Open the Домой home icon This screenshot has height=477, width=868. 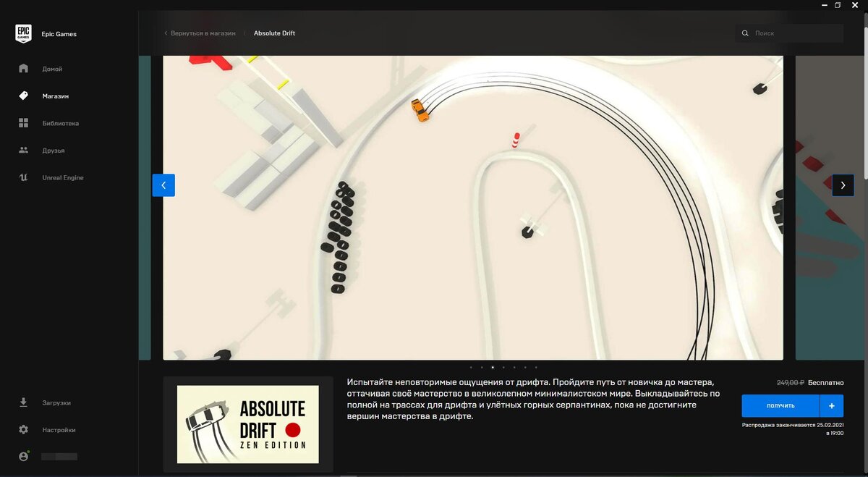[x=23, y=69]
